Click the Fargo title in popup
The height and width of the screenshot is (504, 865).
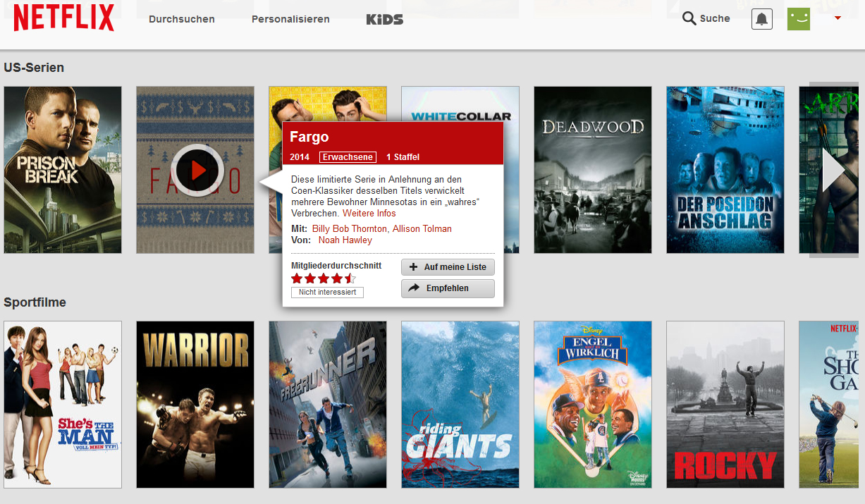[309, 137]
